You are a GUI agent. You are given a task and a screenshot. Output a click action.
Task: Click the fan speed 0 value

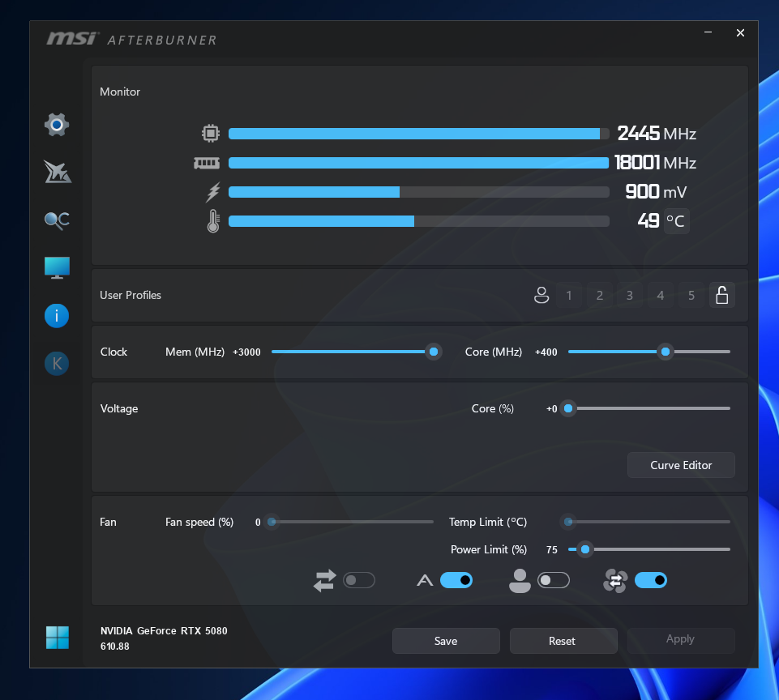click(x=258, y=522)
